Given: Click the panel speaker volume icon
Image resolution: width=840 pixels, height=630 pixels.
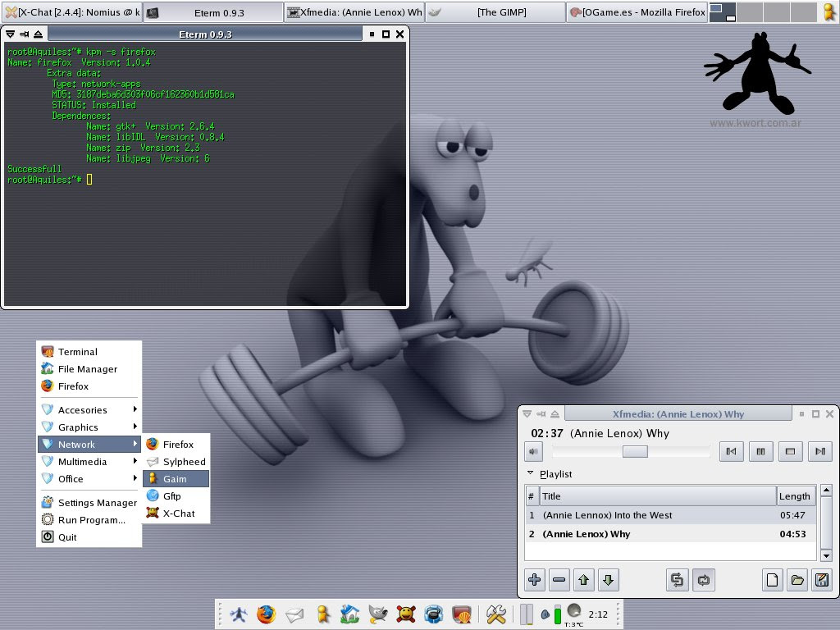Looking at the screenshot, I should pyautogui.click(x=545, y=614).
